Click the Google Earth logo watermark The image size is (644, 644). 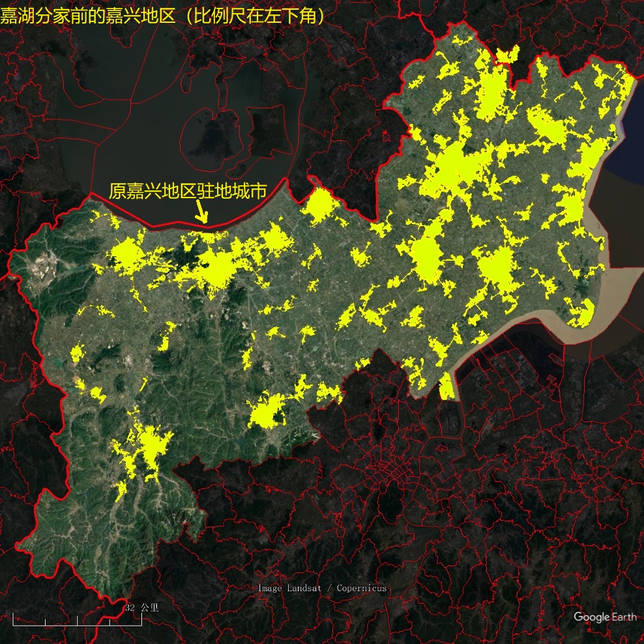tap(605, 617)
